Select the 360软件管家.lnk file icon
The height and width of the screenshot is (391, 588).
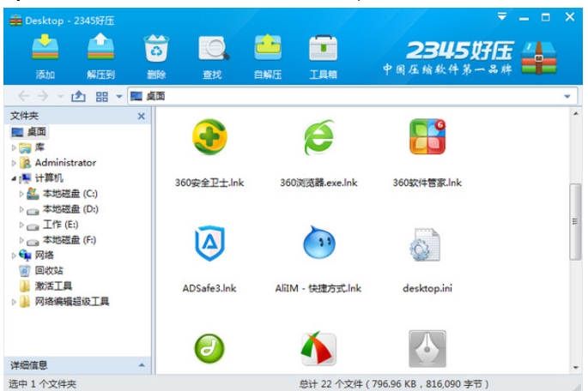coord(427,136)
